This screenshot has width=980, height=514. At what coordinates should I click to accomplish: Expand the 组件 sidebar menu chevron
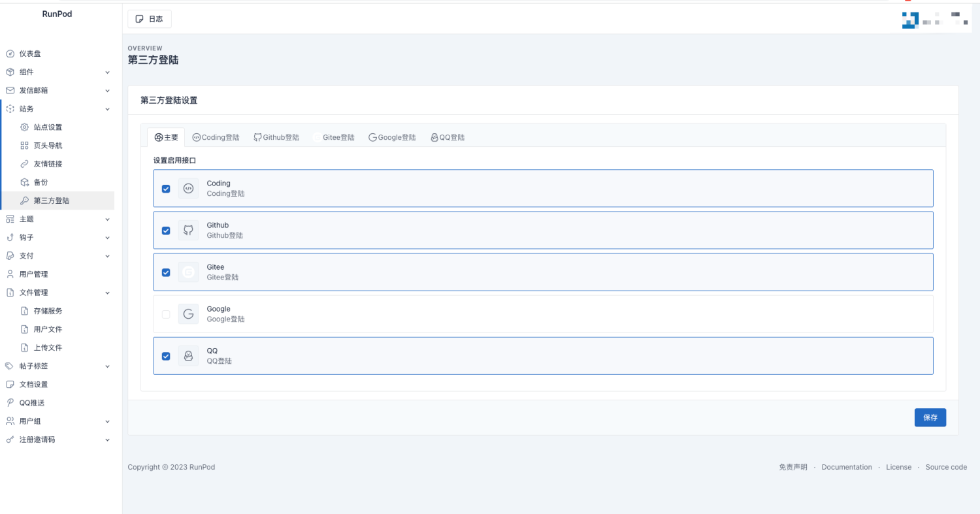click(108, 72)
